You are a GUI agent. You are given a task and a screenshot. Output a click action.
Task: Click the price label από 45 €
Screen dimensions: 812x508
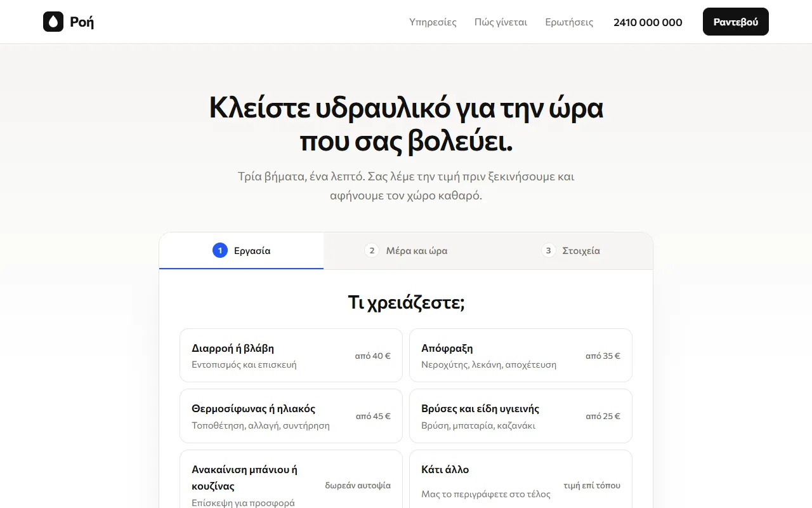point(373,416)
